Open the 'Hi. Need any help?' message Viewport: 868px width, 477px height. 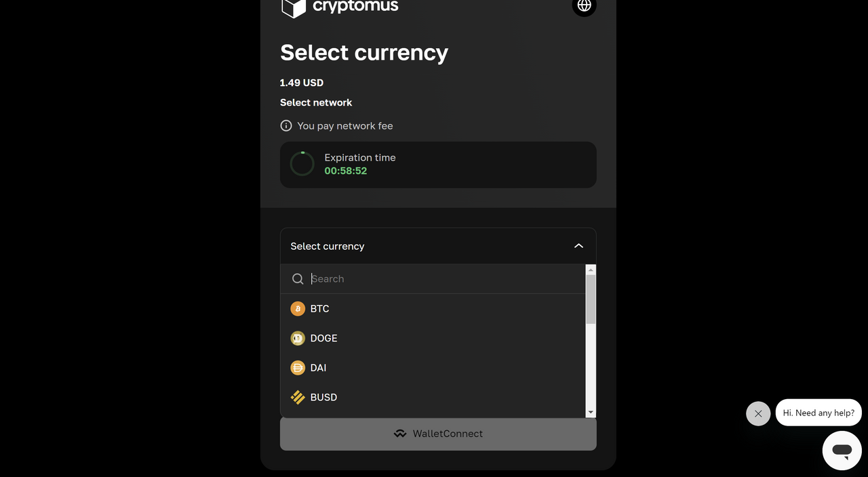coord(818,413)
